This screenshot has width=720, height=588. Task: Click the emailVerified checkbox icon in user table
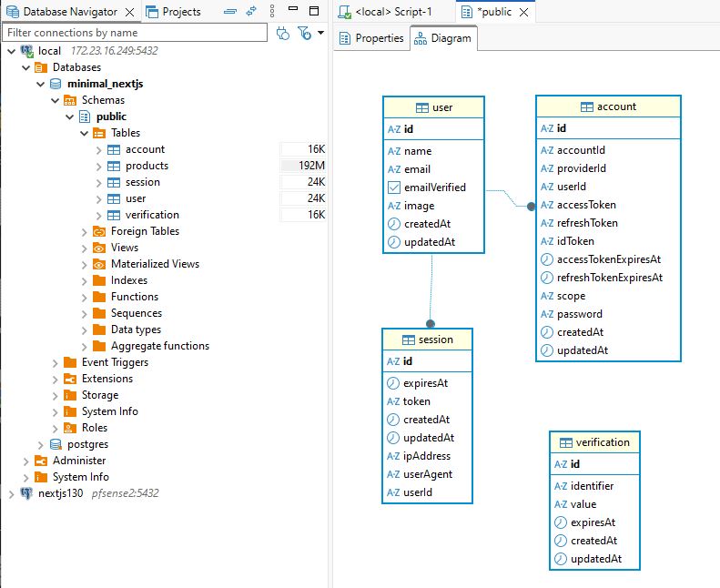(x=394, y=188)
